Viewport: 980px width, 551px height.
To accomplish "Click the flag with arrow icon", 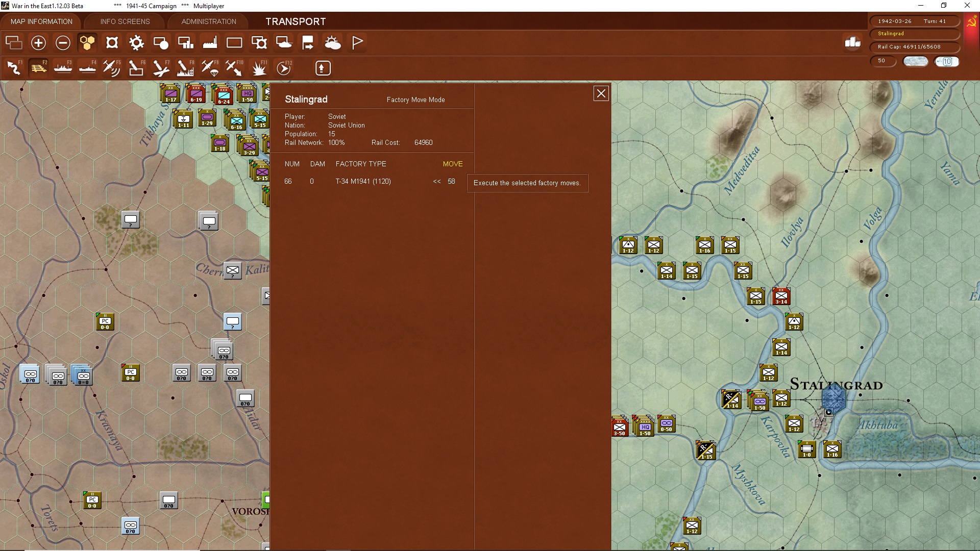I will (308, 43).
